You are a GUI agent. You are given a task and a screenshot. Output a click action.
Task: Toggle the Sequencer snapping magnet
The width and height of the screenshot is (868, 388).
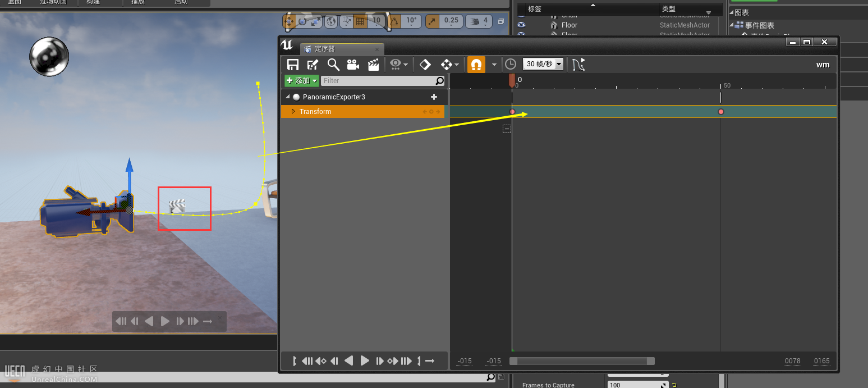(x=476, y=65)
